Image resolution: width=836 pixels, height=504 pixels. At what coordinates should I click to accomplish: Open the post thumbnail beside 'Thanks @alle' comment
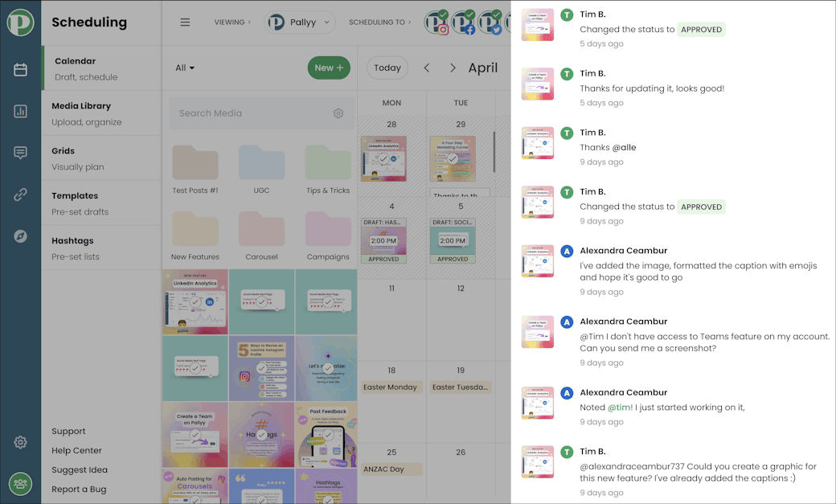coord(538,143)
